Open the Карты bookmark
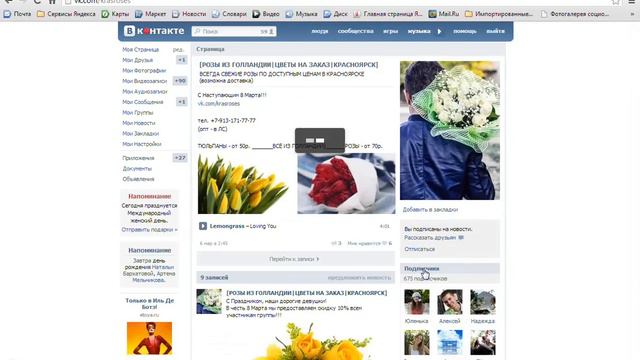Image resolution: width=640 pixels, height=360 pixels. [x=116, y=14]
